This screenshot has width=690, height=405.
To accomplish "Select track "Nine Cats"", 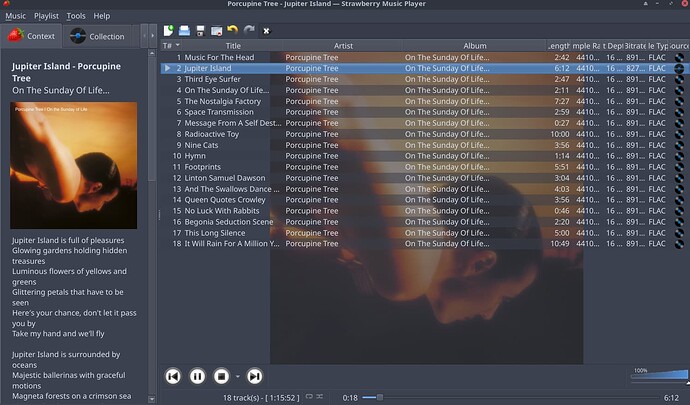I will pos(201,145).
